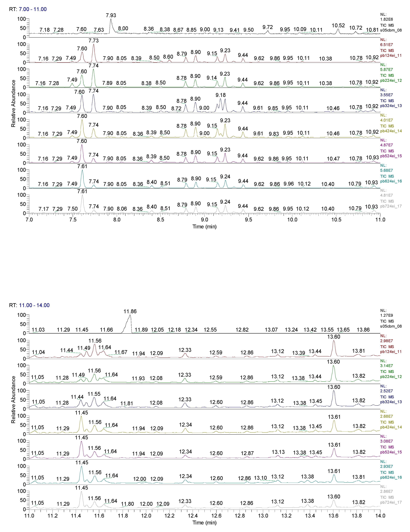The image size is (410, 532).
Task: Select the 11.80 peak label
Action: [x=127, y=504]
